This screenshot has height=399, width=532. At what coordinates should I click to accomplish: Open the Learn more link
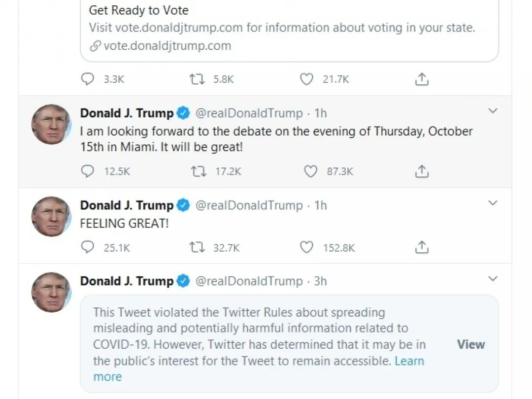(259, 368)
